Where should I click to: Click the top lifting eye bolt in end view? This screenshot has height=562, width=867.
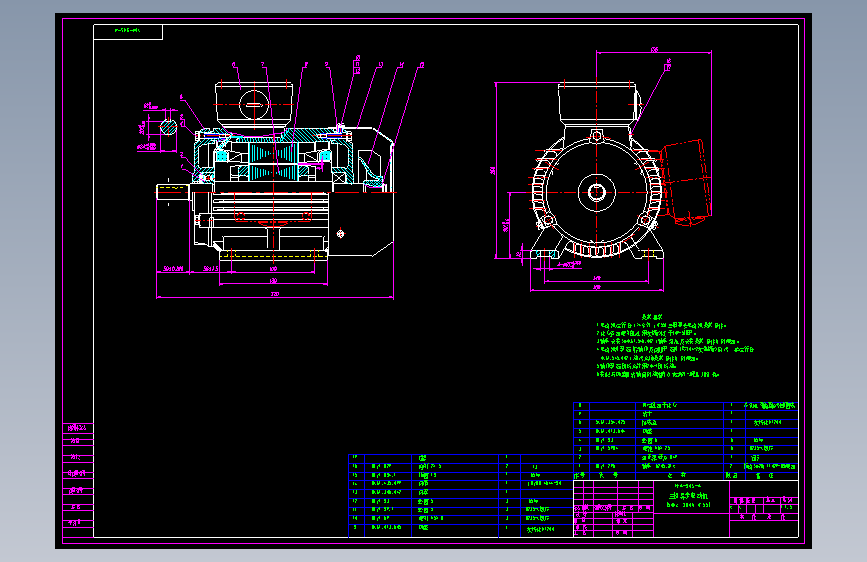[x=597, y=136]
